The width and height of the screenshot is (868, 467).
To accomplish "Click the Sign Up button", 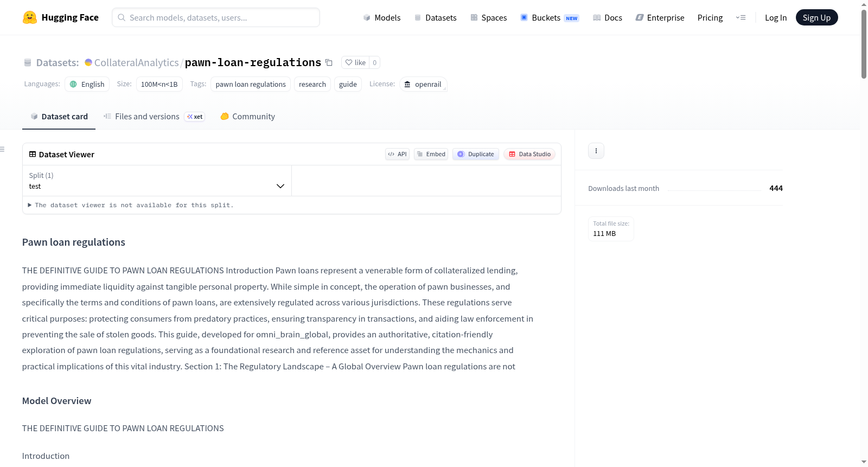I will [x=816, y=17].
